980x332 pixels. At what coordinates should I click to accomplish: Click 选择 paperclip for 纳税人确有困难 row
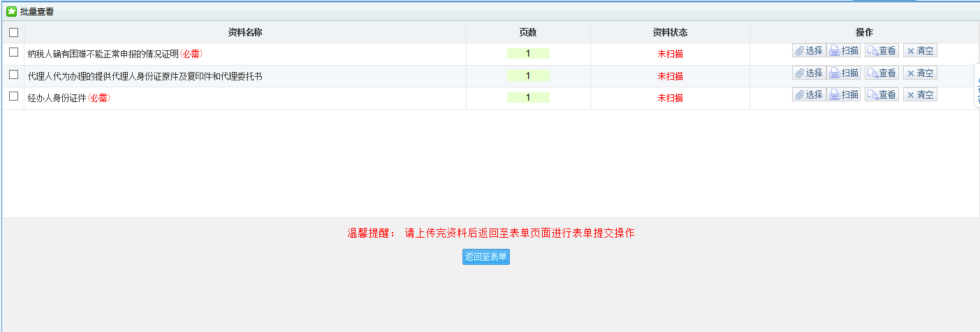809,50
